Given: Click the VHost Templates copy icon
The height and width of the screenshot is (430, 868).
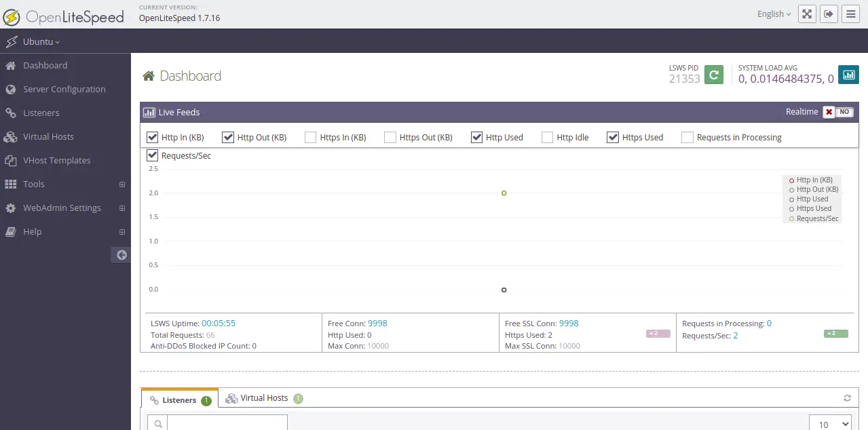Looking at the screenshot, I should pyautogui.click(x=10, y=161).
